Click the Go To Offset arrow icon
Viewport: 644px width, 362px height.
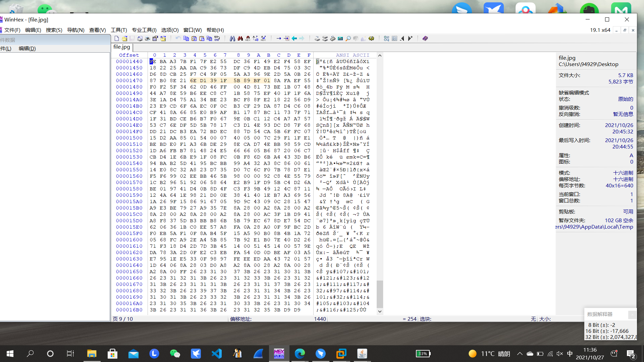pyautogui.click(x=279, y=39)
